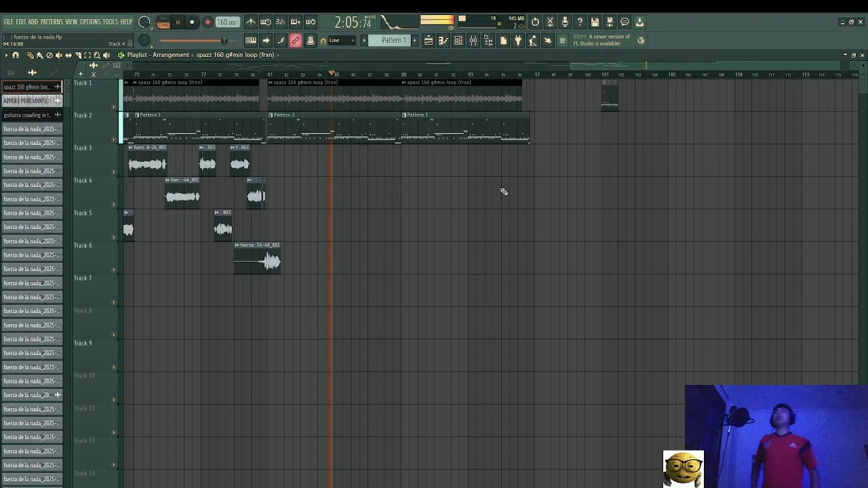Select the Mute tool in Playlist

tap(58, 55)
